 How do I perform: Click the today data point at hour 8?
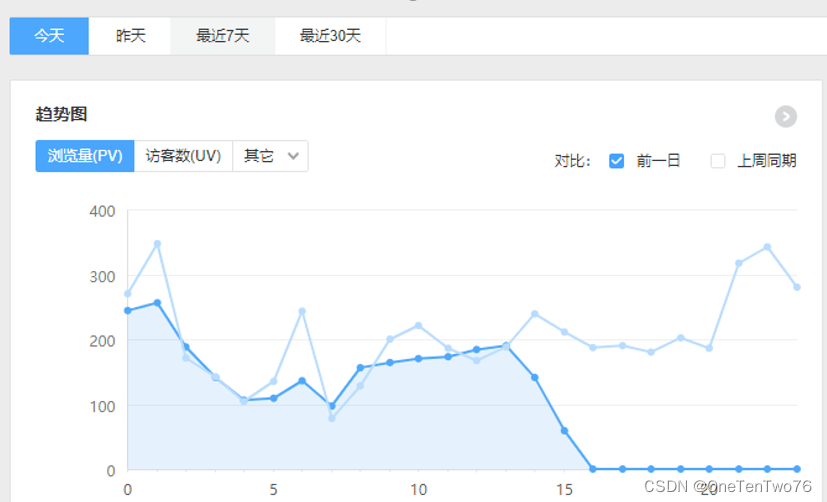click(x=360, y=368)
